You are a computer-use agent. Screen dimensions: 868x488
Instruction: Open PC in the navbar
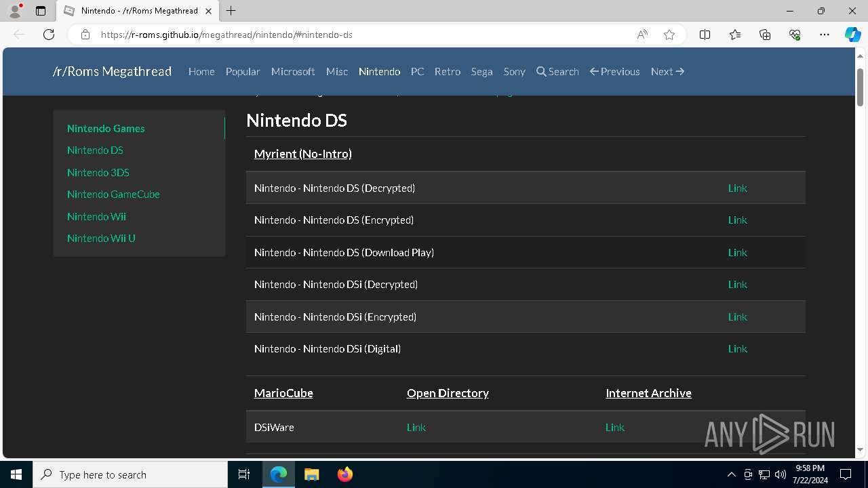coord(417,71)
